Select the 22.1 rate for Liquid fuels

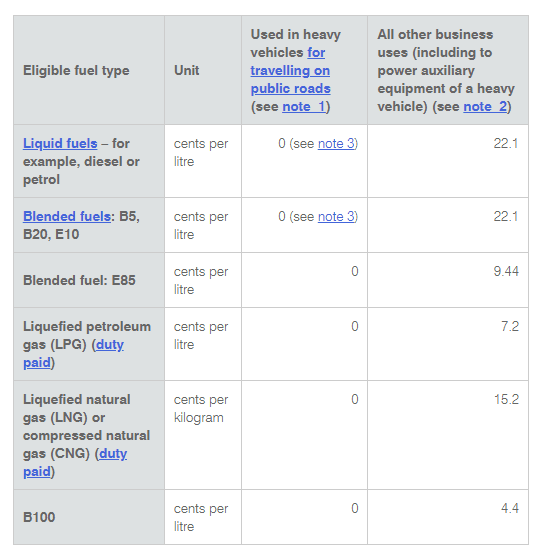point(506,144)
